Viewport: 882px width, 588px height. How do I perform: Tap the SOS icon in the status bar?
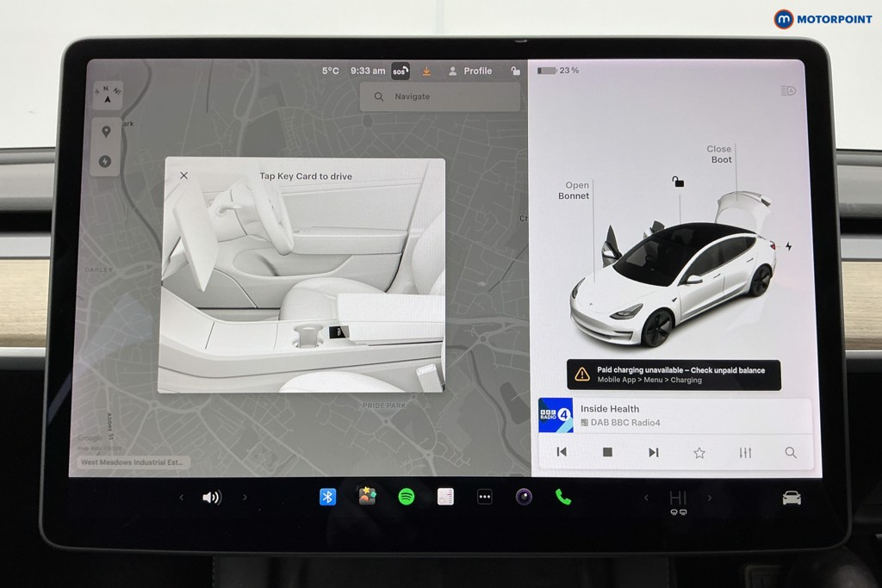click(x=399, y=71)
